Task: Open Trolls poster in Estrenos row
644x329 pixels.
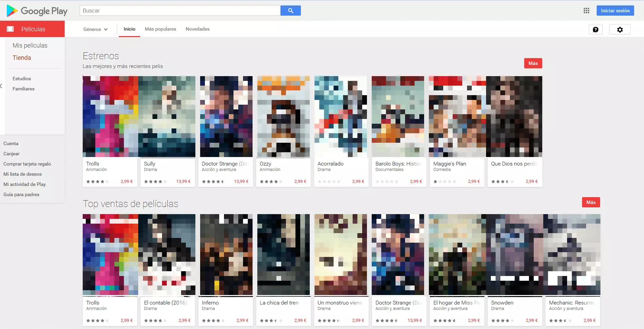Action: (110, 117)
